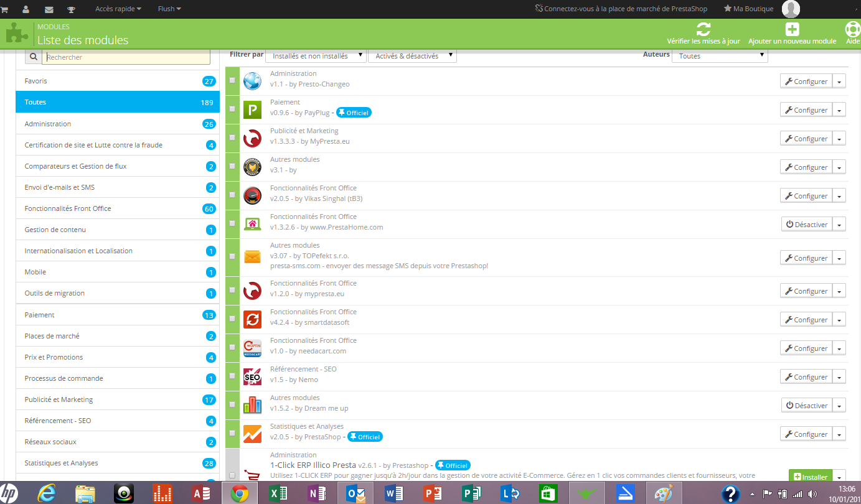Viewport: 861px width, 504px height.
Task: Click Désactiver for the PrestaHome module
Action: coord(807,225)
